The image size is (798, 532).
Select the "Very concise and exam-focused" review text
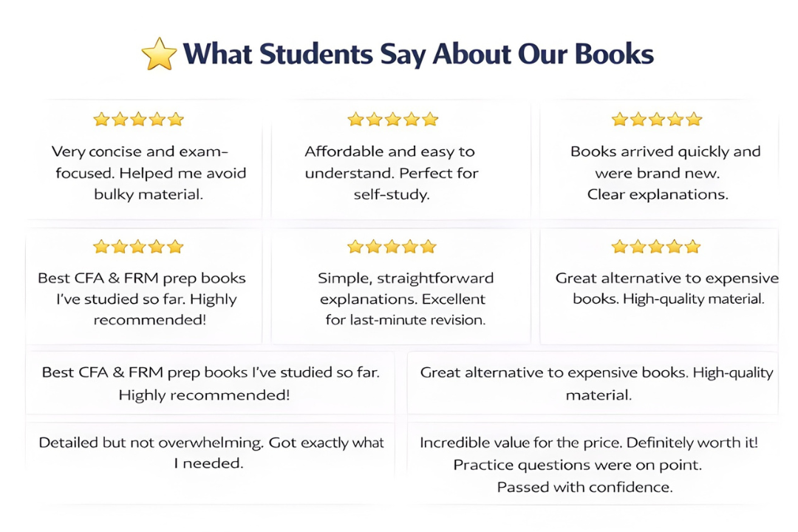point(148,173)
